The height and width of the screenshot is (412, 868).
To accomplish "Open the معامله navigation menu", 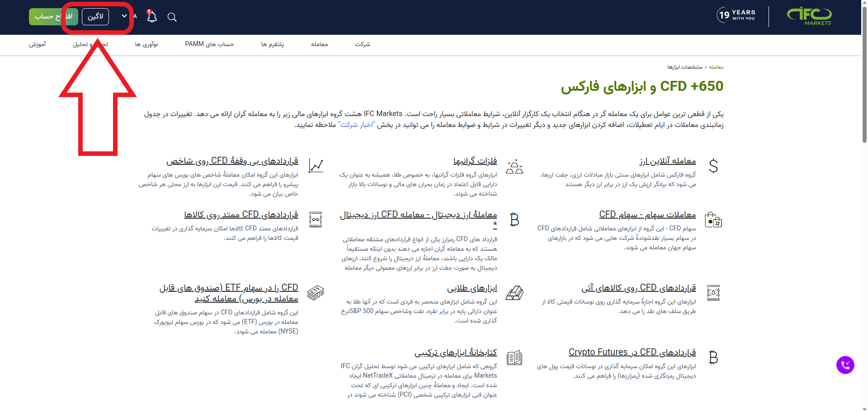I will (x=319, y=44).
